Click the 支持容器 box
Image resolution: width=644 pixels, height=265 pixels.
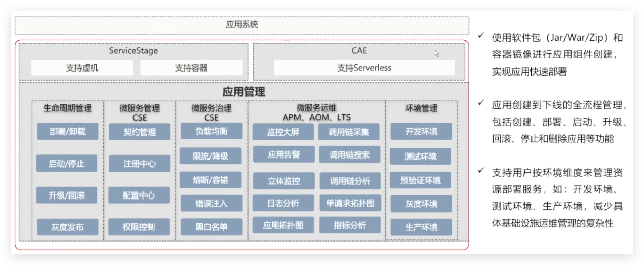tap(191, 68)
